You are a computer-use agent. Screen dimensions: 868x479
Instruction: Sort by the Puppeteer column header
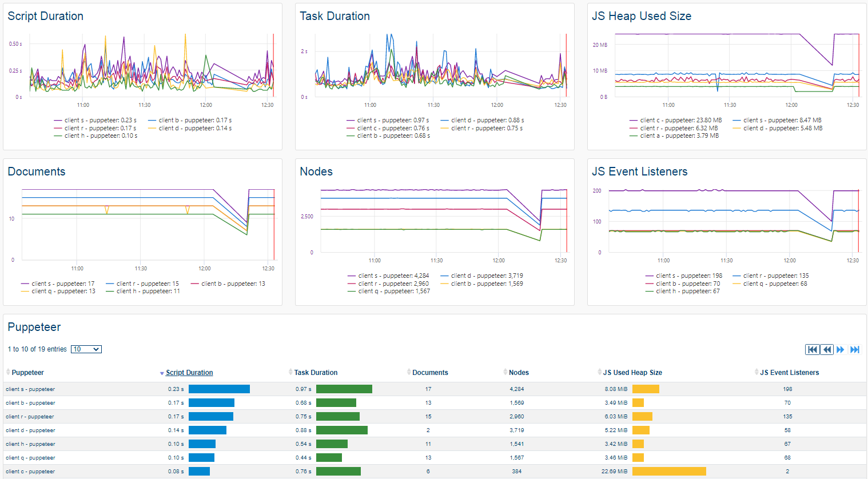27,373
